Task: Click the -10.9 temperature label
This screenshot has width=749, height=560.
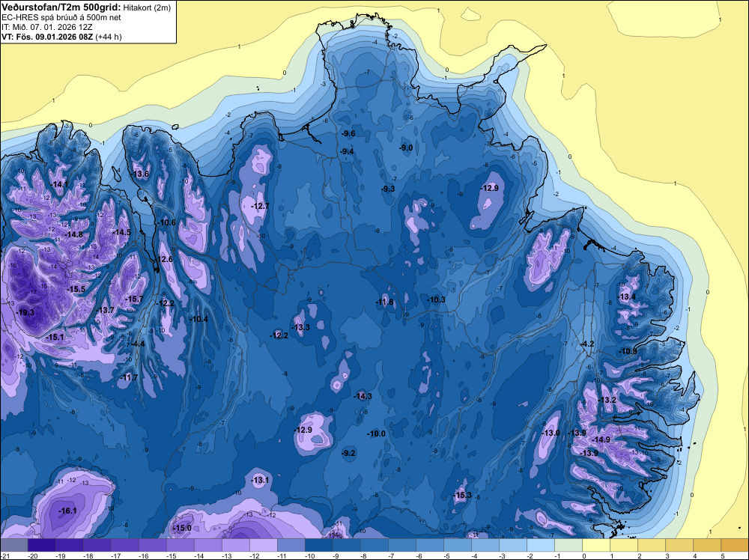Action: coord(628,351)
